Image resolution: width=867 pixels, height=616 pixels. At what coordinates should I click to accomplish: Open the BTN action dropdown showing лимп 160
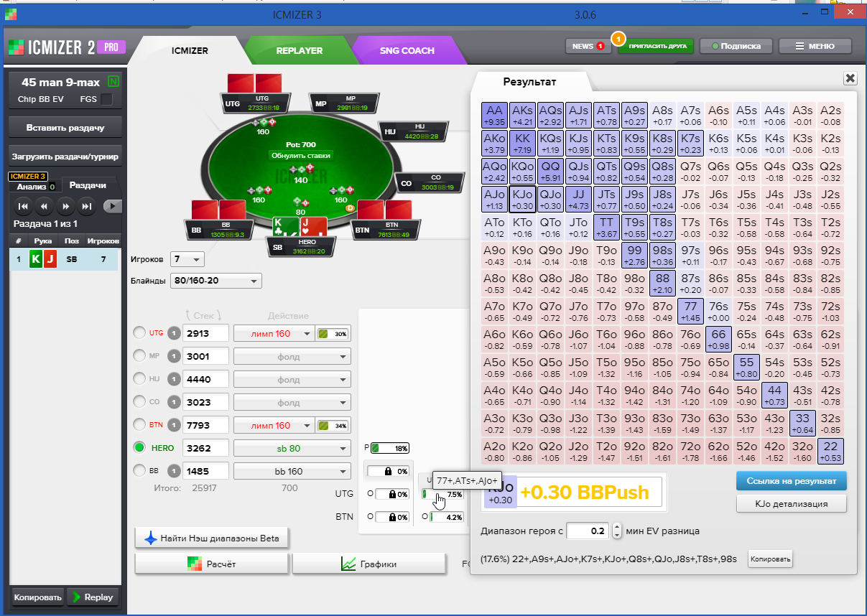[274, 425]
